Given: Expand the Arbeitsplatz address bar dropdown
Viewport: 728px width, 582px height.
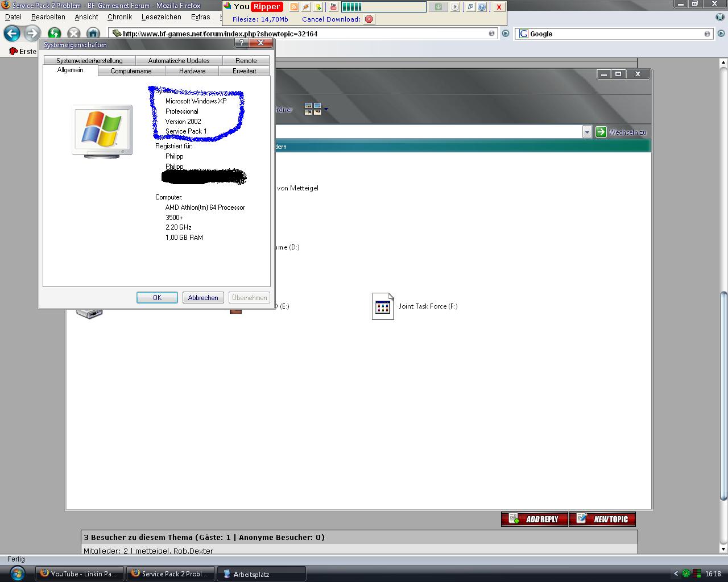Looking at the screenshot, I should tap(587, 132).
